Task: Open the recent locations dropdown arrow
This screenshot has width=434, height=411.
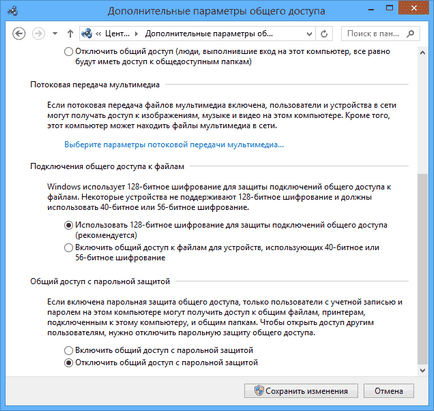Action: click(x=55, y=34)
